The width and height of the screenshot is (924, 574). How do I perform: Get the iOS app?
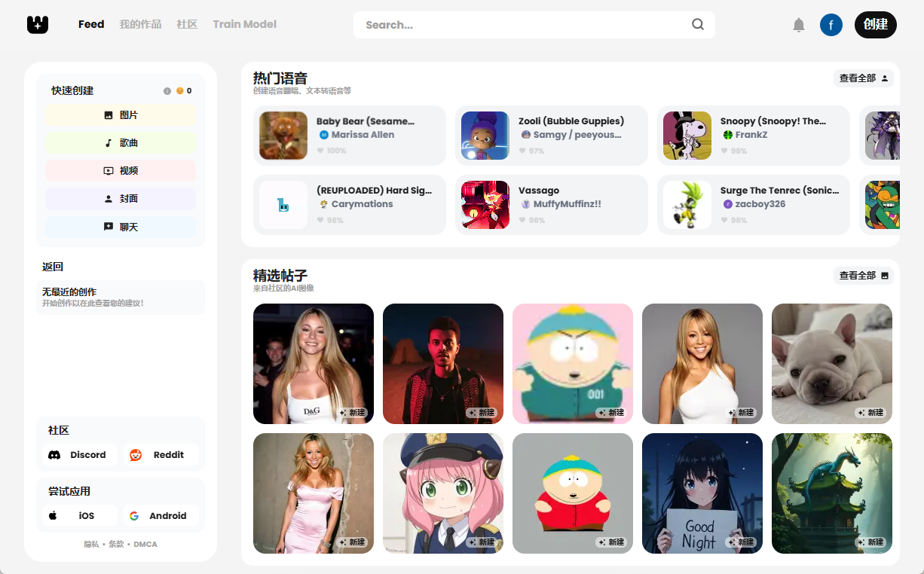[x=81, y=516]
